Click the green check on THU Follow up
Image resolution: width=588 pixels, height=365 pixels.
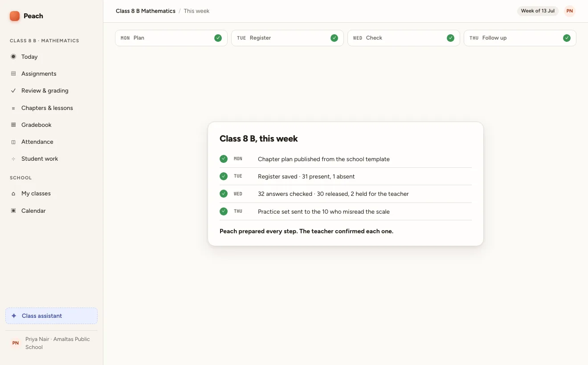[x=567, y=38]
